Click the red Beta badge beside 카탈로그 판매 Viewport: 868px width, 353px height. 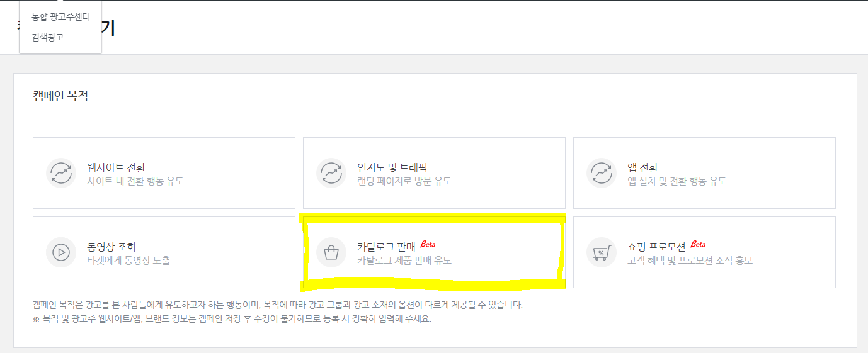click(428, 244)
